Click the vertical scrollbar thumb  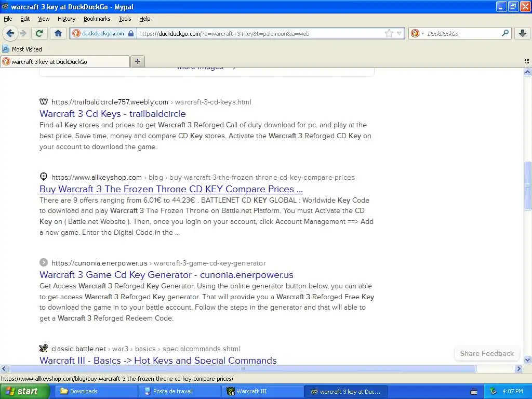[527, 186]
